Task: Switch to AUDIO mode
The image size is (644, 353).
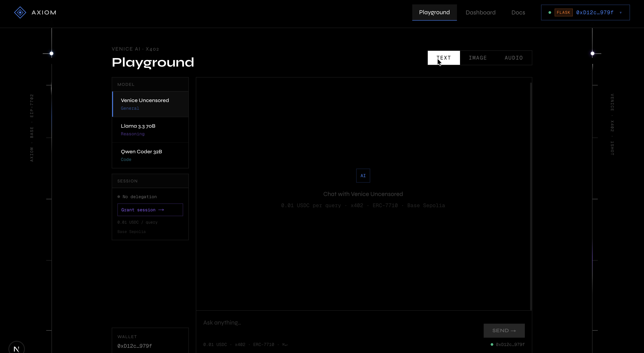Action: point(514,58)
